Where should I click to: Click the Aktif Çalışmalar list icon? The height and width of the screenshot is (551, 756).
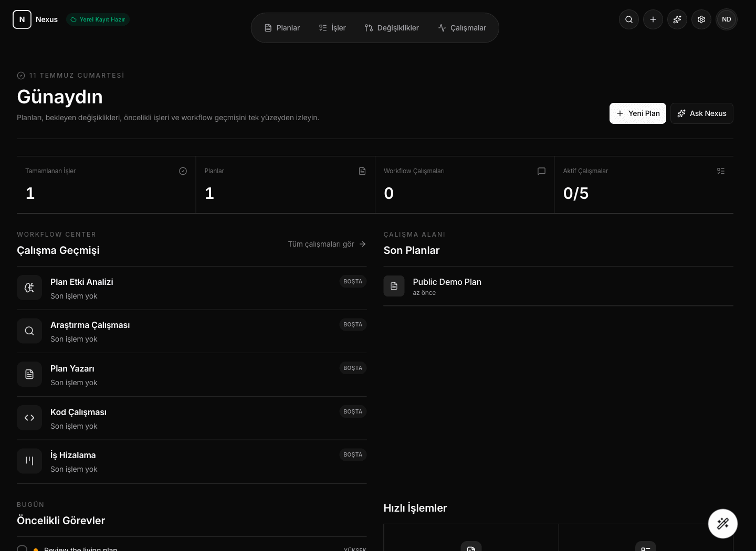coord(721,171)
